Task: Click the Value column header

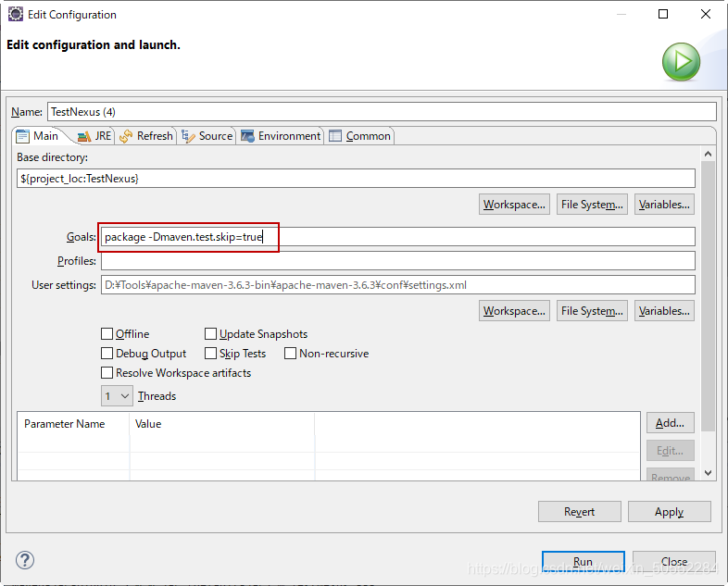Action: click(222, 424)
